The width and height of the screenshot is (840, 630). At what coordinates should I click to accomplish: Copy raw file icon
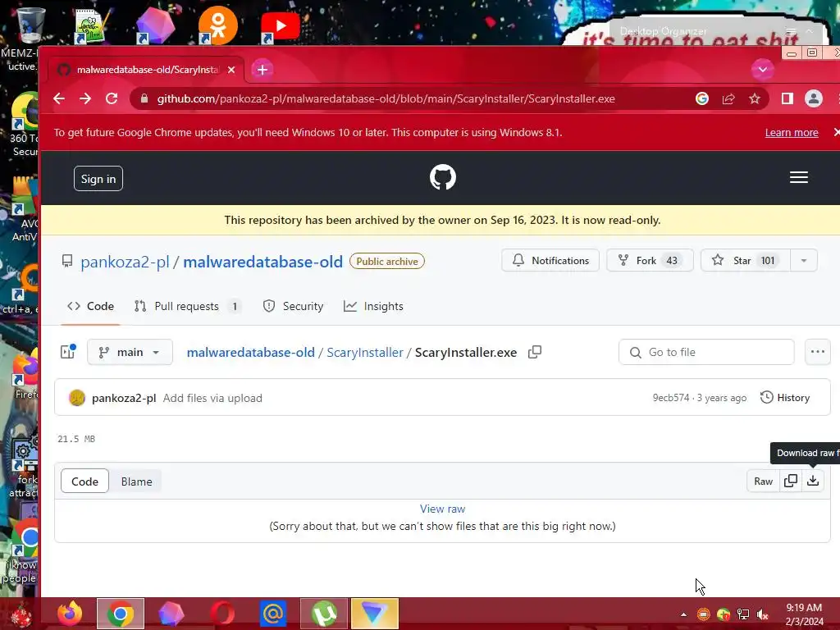[x=790, y=481]
